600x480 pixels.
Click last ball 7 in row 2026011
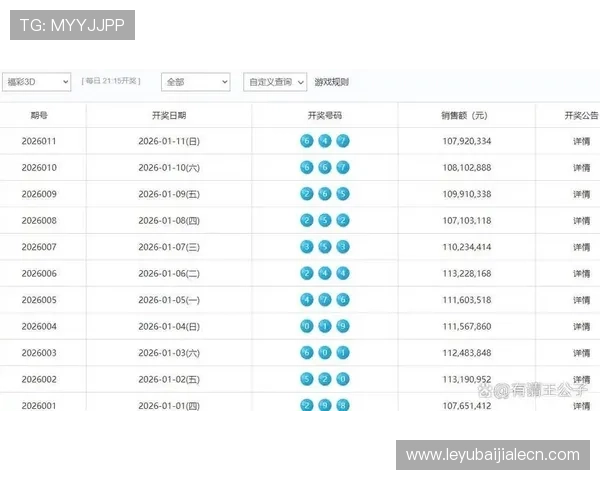point(343,141)
